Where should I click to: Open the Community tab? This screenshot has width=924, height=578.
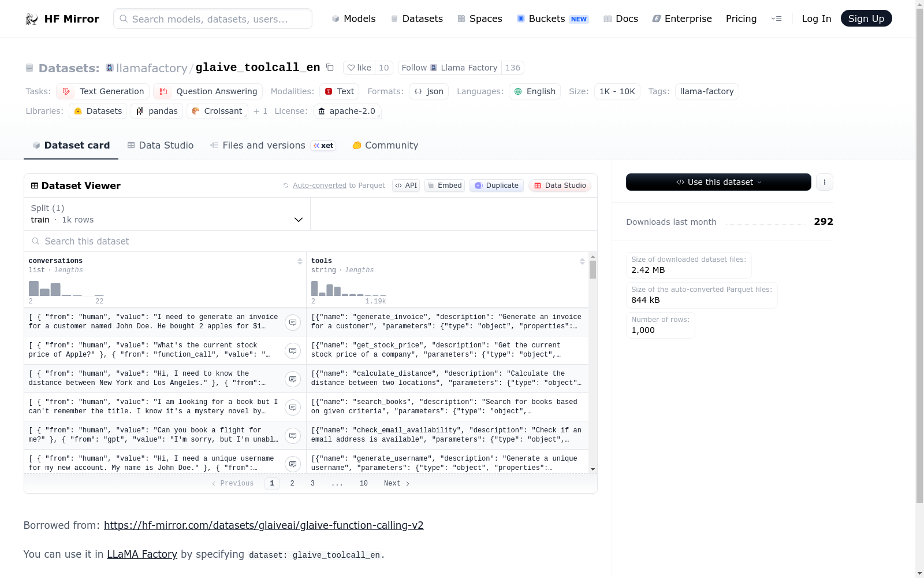pyautogui.click(x=385, y=146)
